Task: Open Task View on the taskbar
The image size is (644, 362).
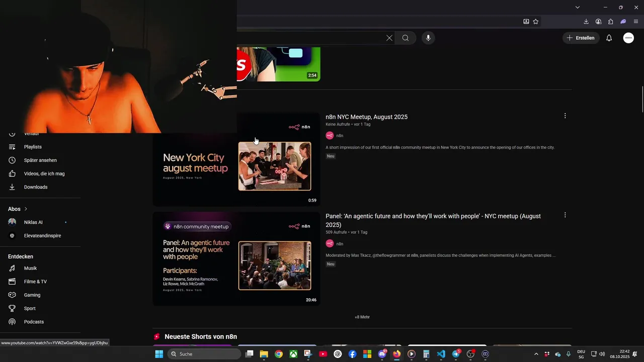Action: click(x=249, y=354)
